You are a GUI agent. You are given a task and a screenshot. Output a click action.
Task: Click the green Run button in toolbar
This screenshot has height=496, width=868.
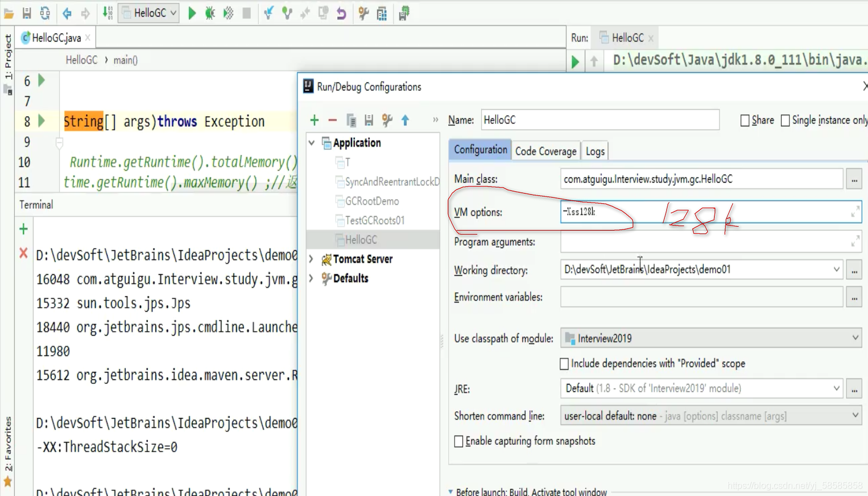(192, 13)
